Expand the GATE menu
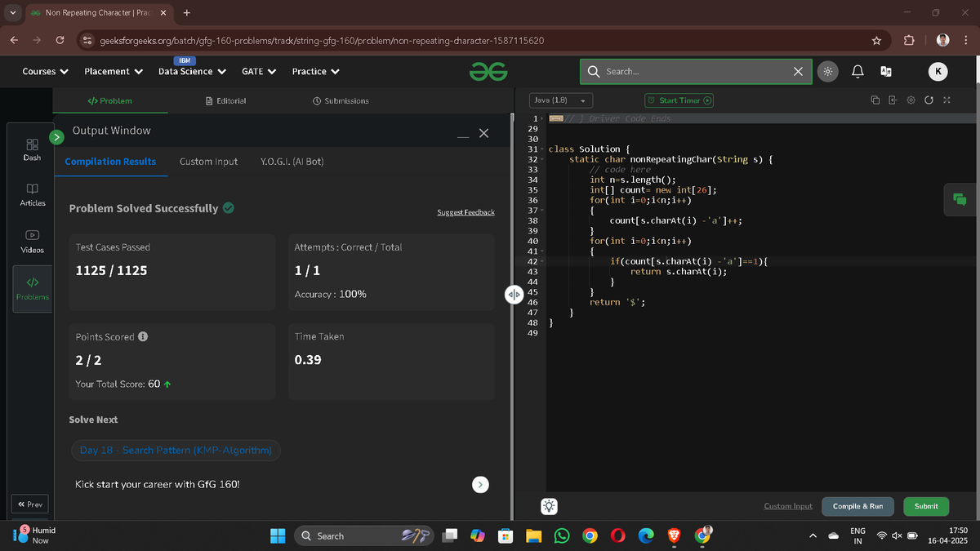The width and height of the screenshot is (980, 551). [258, 72]
